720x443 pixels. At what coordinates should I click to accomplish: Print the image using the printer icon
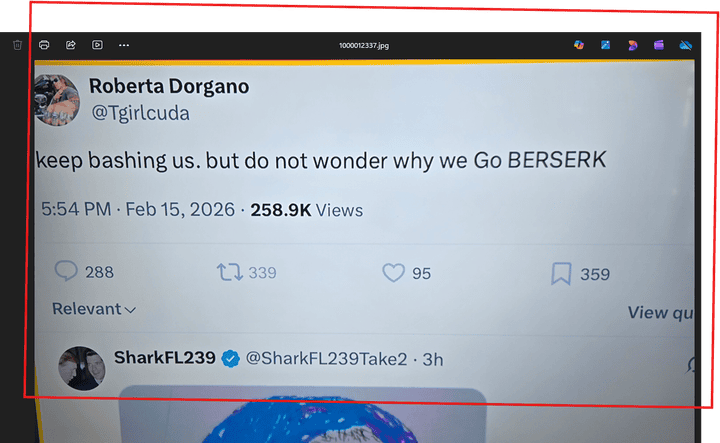[x=44, y=45]
